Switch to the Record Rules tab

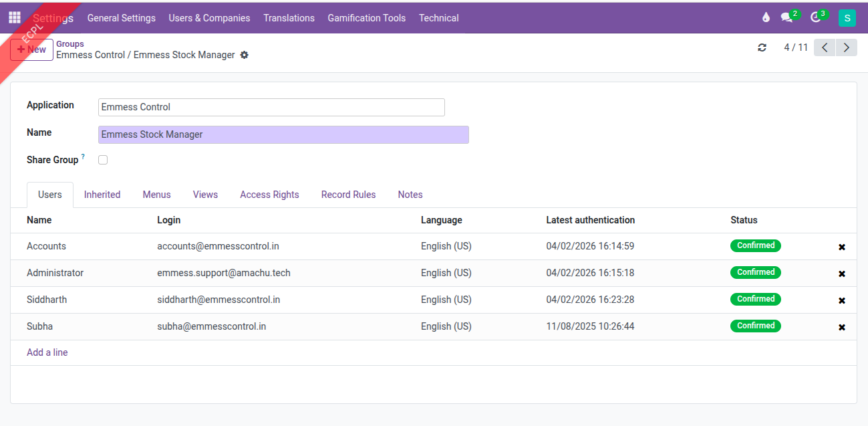348,195
